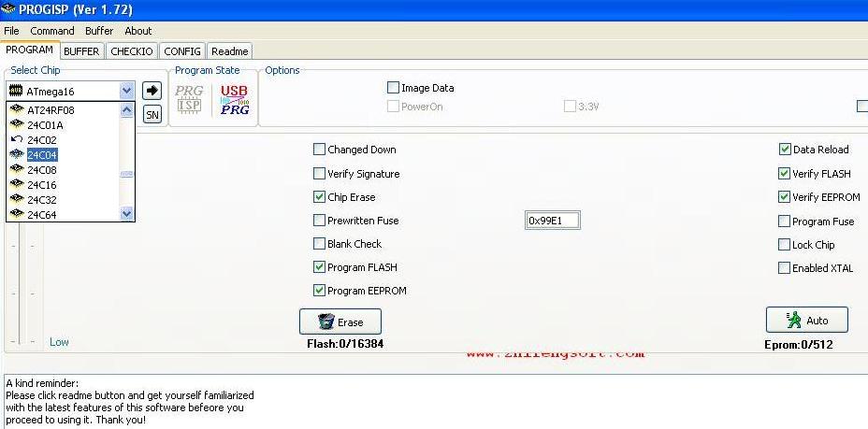
Task: Toggle the Image Data checkbox
Action: coord(393,87)
